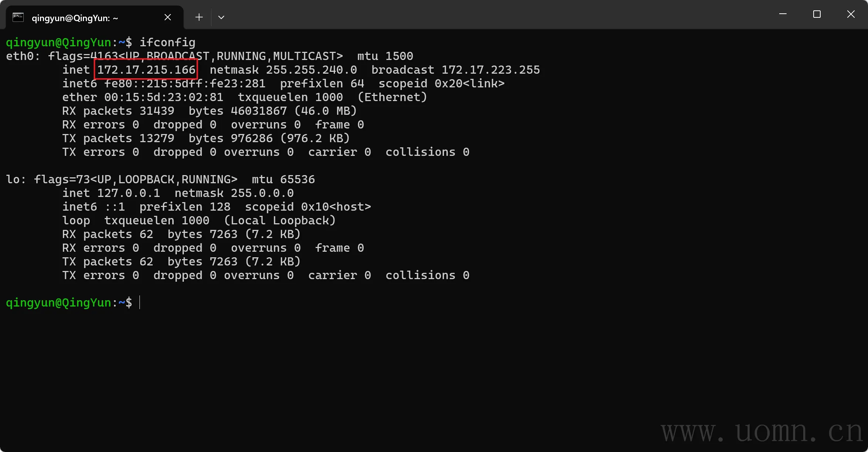Select the qingyun@QingYun: ~ tab
Screen dimensions: 868x452
pos(75,18)
